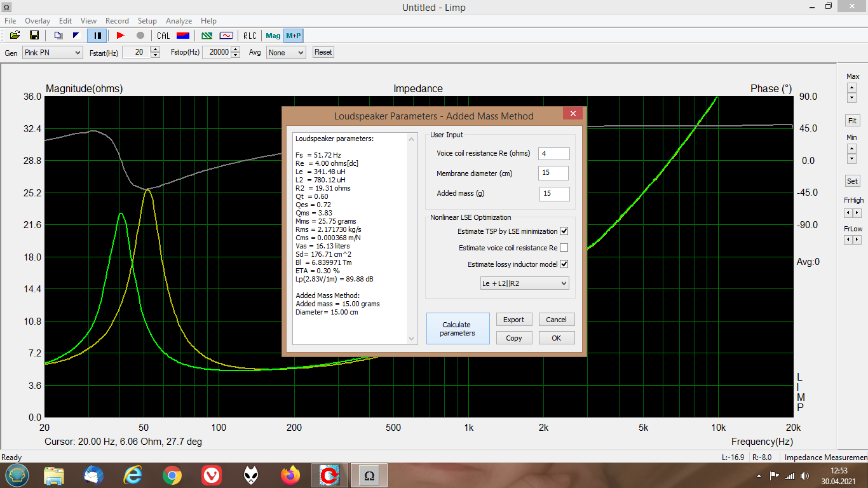Click the save floppy disk icon
Viewport: 868px width, 488px height.
pyautogui.click(x=34, y=36)
